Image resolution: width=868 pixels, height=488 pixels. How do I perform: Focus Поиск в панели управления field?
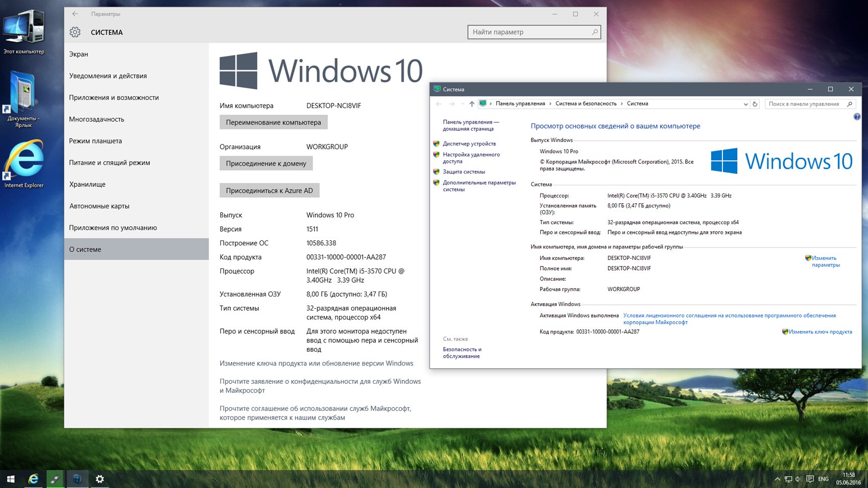pos(810,104)
